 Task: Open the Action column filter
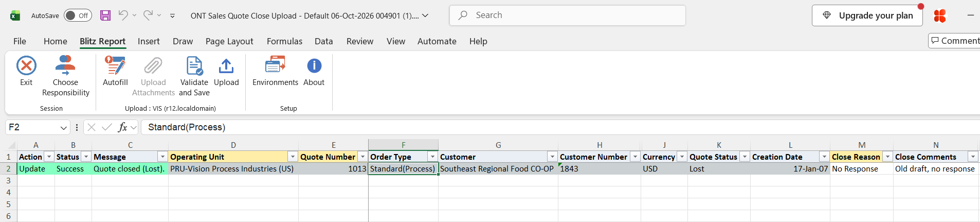coord(49,157)
